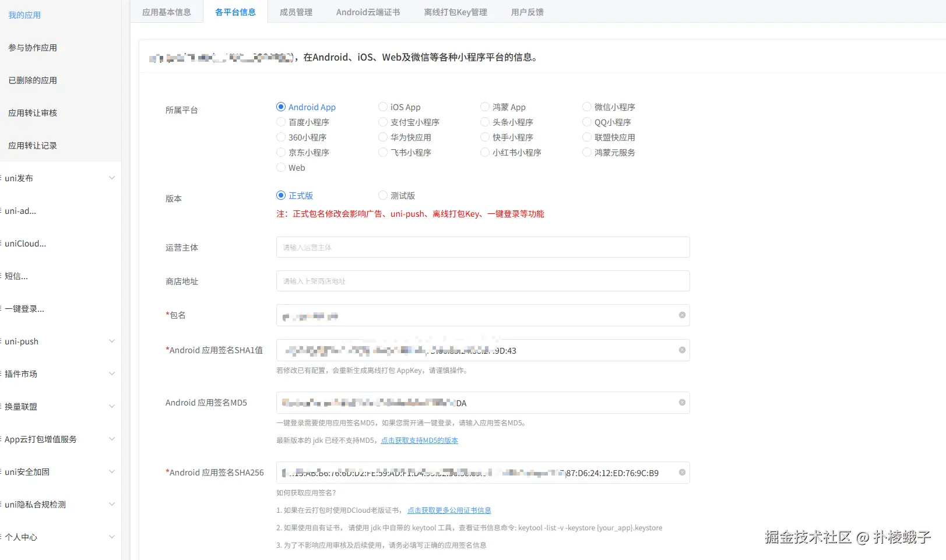Pick the Web platform radio option

[281, 168]
